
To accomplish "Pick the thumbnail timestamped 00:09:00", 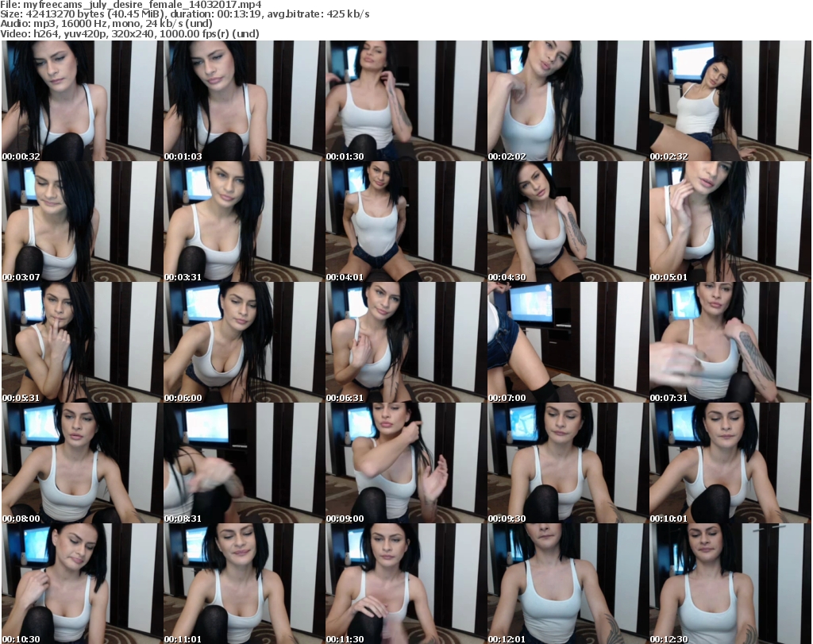I will click(406, 464).
